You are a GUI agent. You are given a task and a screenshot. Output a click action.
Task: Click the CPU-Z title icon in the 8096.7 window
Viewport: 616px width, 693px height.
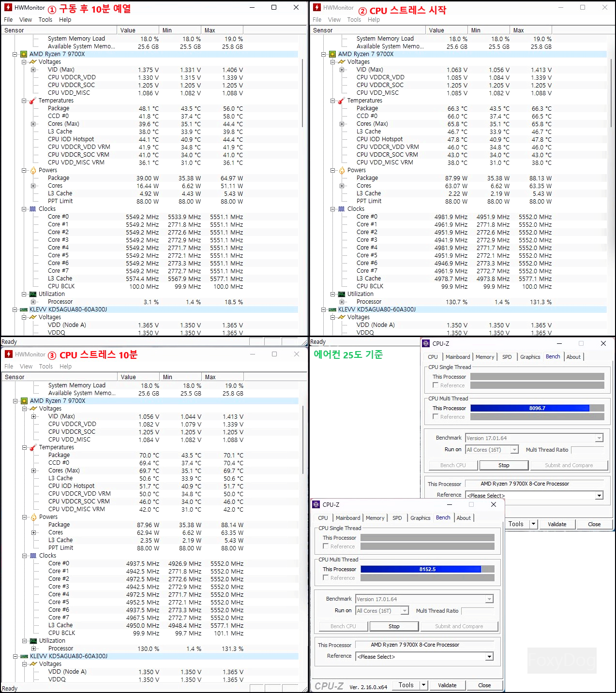(x=426, y=343)
